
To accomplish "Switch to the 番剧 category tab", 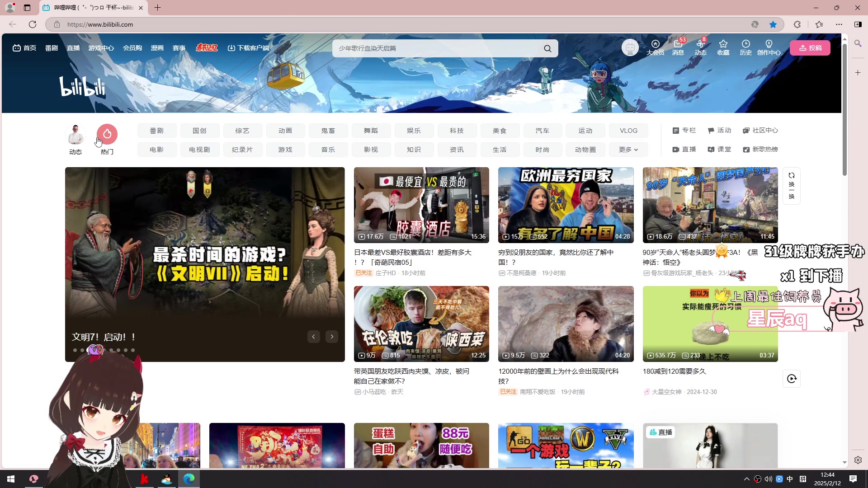I will click(x=156, y=130).
